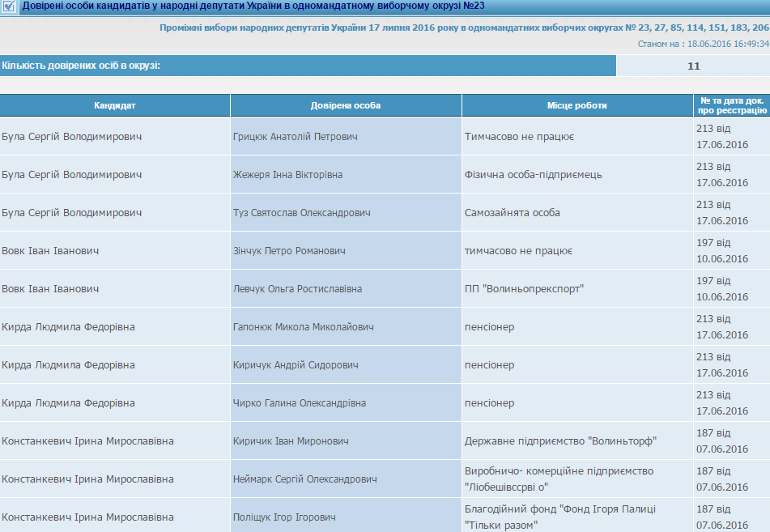770x532 pixels.
Task: Click on Туз Святослав Олександрович cell
Action: click(x=301, y=213)
